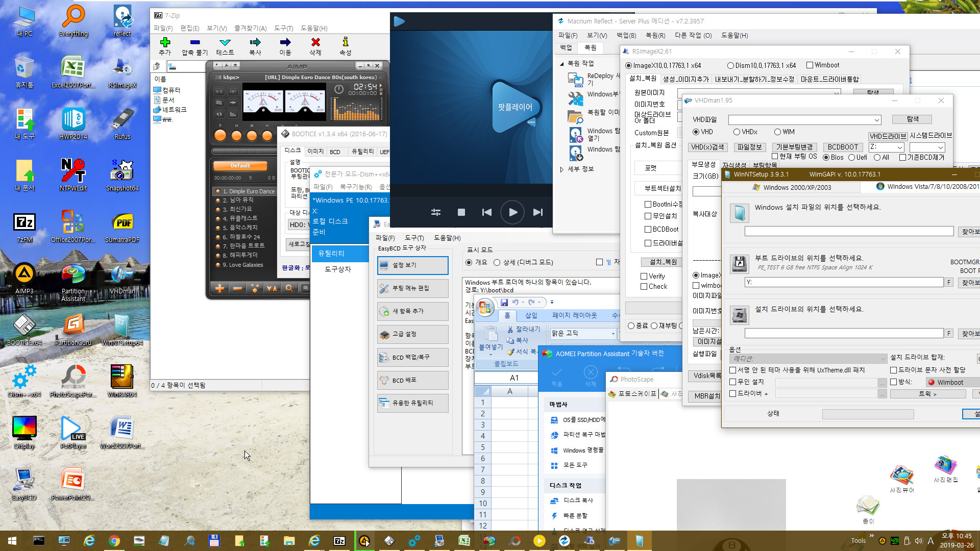Screen dimensions: 980x551
Task: Click the 7-Zip Copy (복사) icon
Action: [255, 42]
